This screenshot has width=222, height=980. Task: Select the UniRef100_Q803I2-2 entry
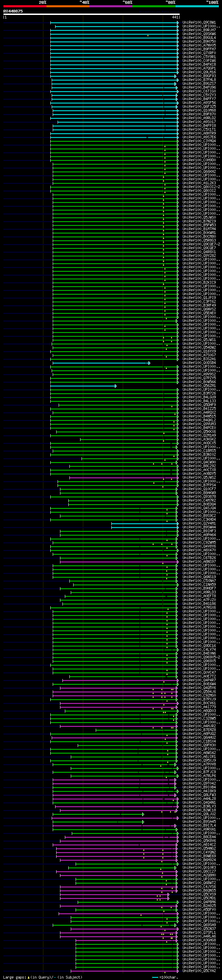click(201, 187)
